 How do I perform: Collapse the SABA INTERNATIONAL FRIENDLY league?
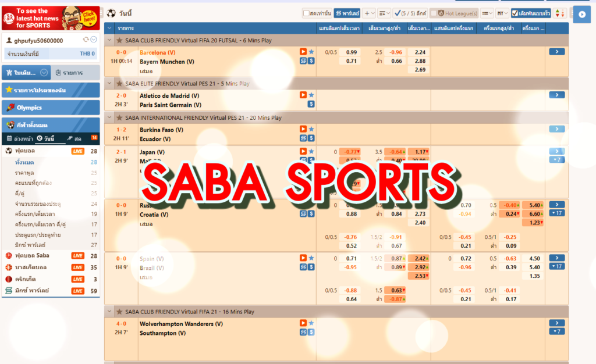click(109, 117)
